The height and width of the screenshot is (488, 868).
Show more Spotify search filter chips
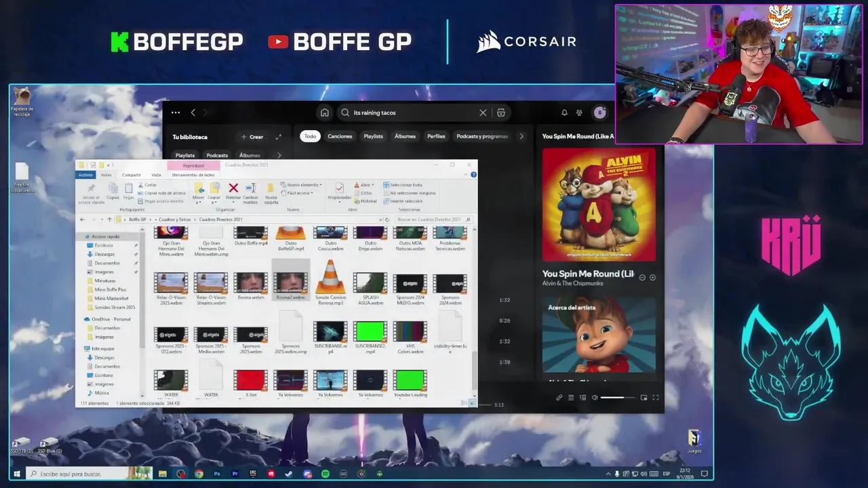521,136
